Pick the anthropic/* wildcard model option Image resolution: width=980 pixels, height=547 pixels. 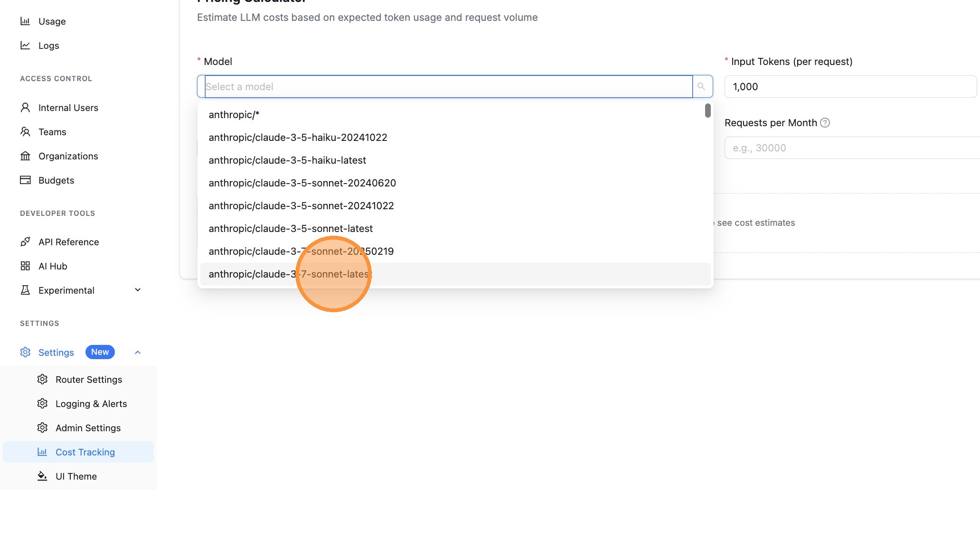[234, 115]
